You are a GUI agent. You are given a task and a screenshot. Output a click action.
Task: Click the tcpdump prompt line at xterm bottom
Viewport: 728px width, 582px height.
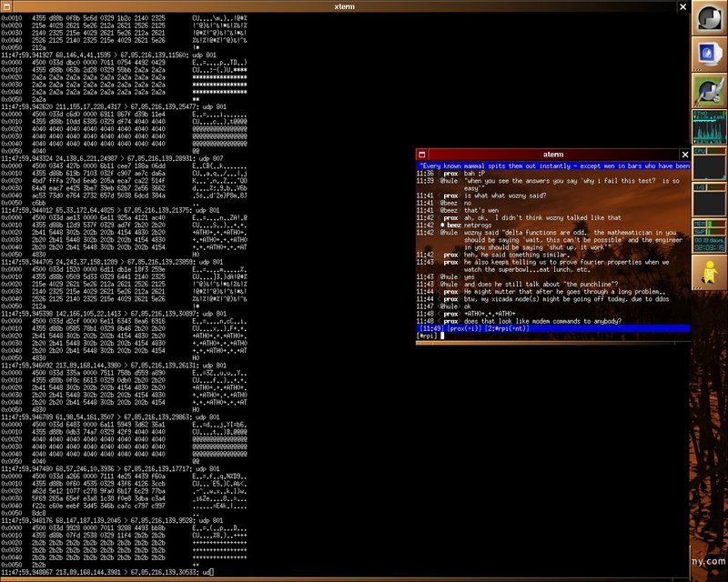click(109, 571)
